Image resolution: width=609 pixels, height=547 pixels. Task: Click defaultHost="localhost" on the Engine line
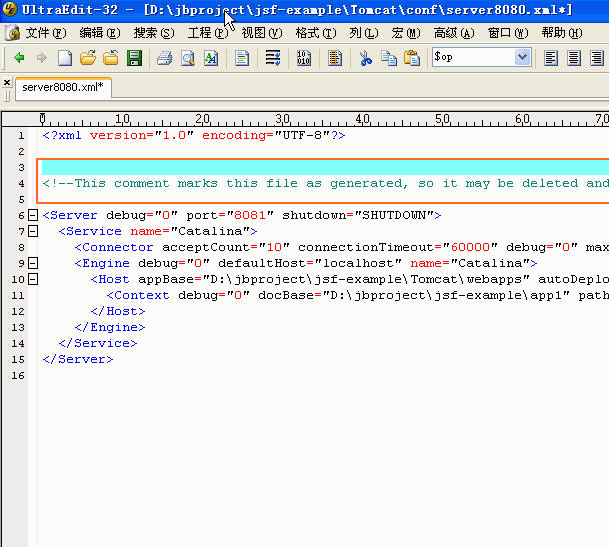(310, 263)
